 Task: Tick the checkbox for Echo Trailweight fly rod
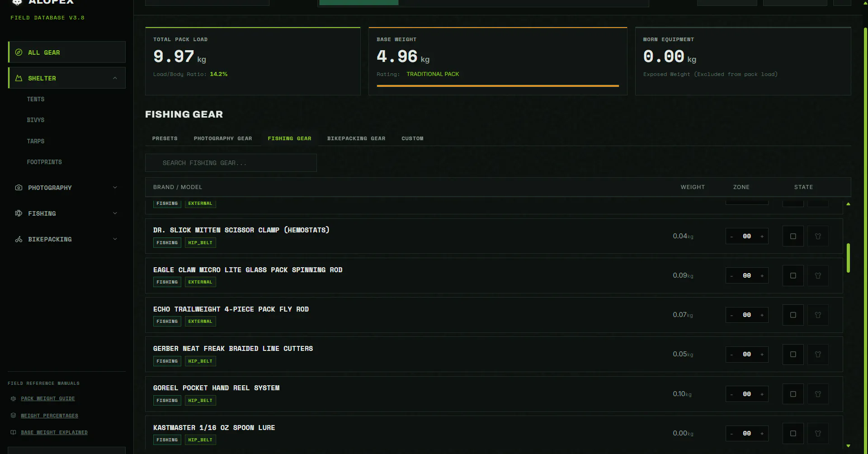point(793,315)
